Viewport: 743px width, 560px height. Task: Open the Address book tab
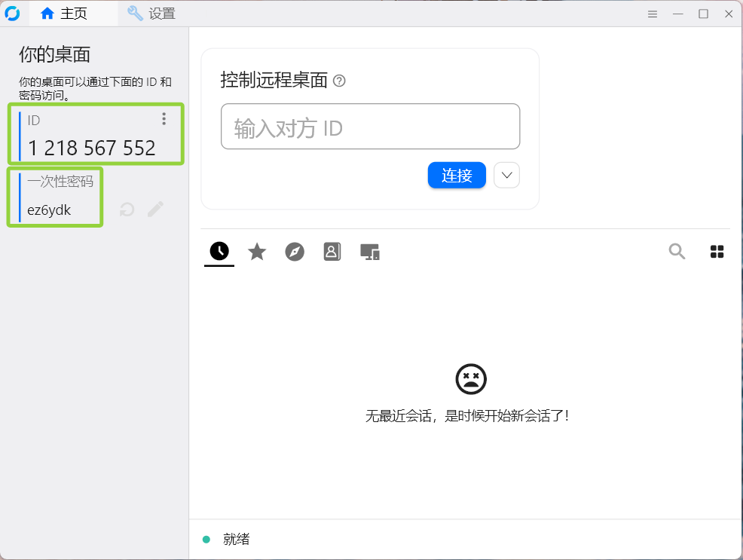pyautogui.click(x=332, y=252)
